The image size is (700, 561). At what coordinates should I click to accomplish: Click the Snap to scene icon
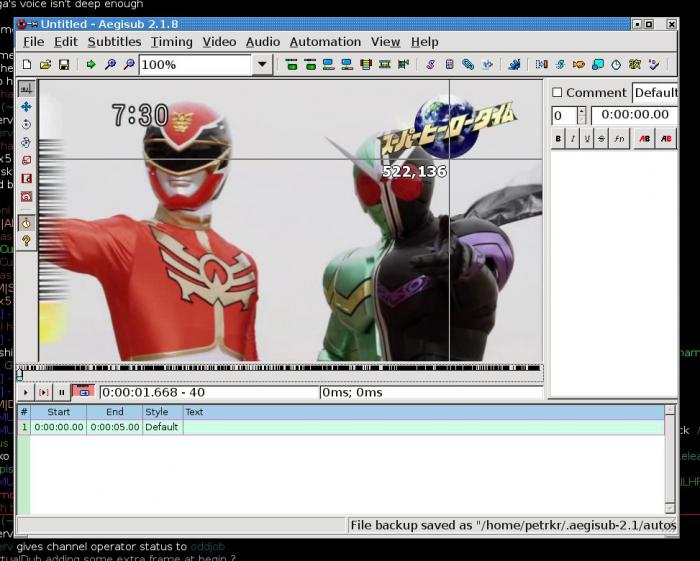(385, 65)
